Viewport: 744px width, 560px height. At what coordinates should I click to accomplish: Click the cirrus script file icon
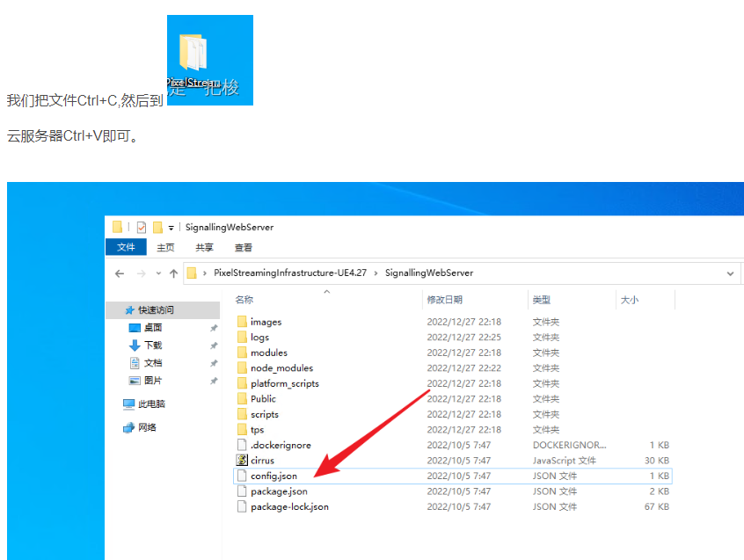tap(242, 460)
